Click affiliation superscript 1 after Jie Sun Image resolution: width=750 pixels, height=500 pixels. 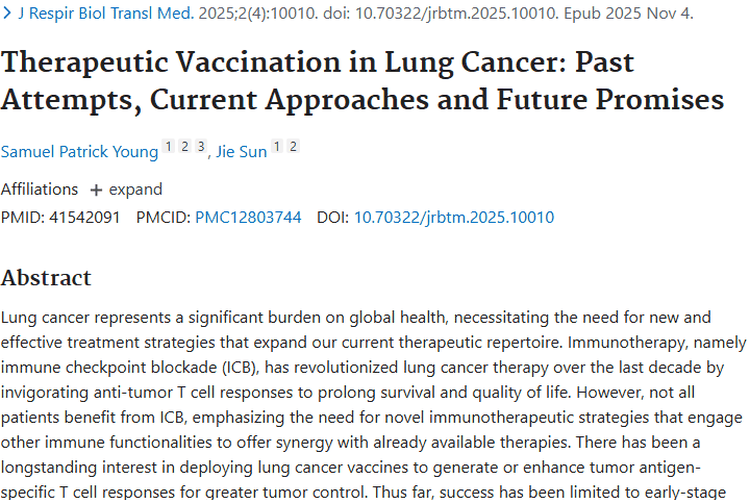click(277, 147)
